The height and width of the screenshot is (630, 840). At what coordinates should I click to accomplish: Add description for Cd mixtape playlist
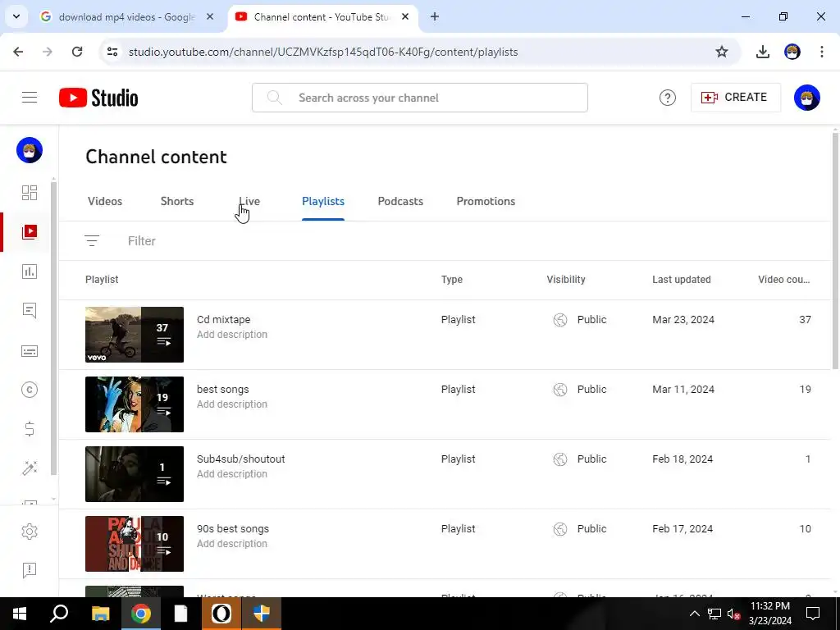pos(232,335)
